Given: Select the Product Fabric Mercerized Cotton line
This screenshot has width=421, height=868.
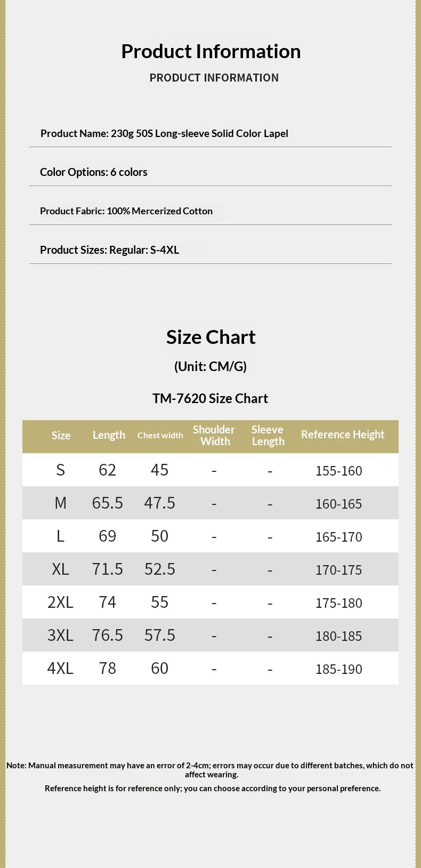Looking at the screenshot, I should click(126, 211).
